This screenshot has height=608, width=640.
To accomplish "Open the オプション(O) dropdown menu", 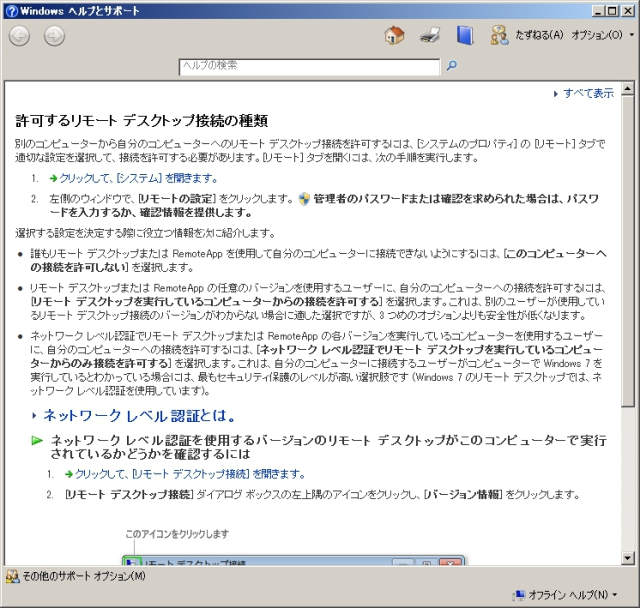I will point(602,35).
